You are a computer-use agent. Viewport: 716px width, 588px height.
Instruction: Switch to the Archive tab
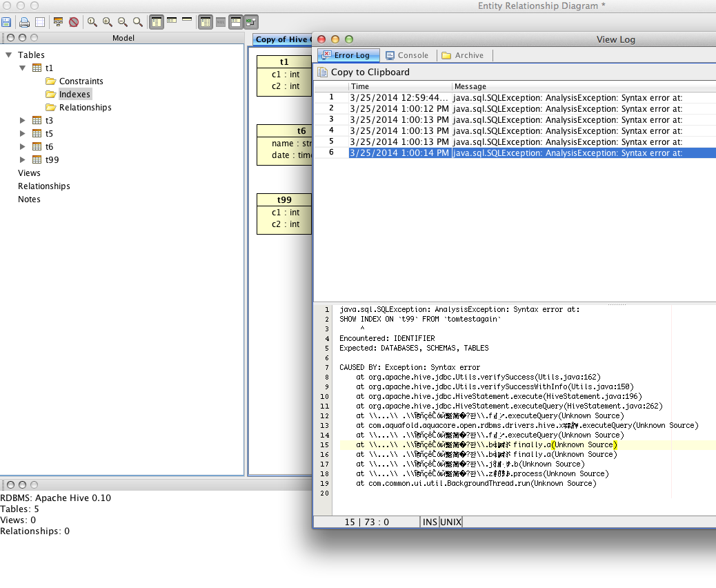point(463,55)
